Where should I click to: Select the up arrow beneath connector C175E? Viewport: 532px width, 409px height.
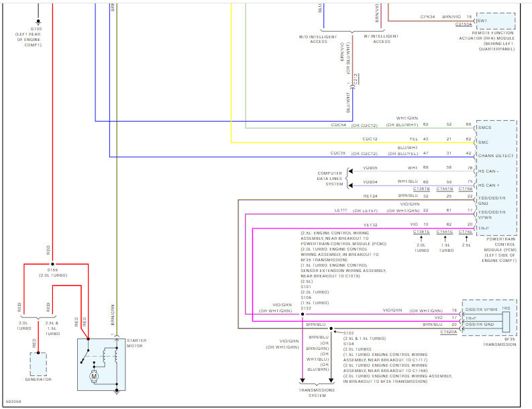(x=466, y=239)
